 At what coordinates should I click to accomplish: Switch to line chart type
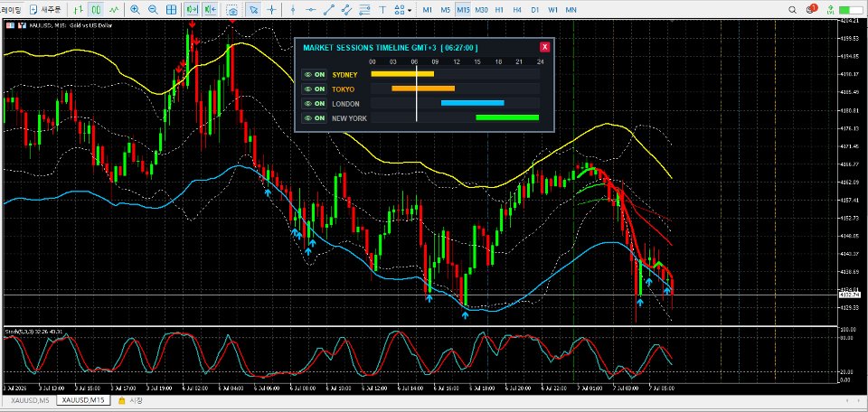[114, 9]
